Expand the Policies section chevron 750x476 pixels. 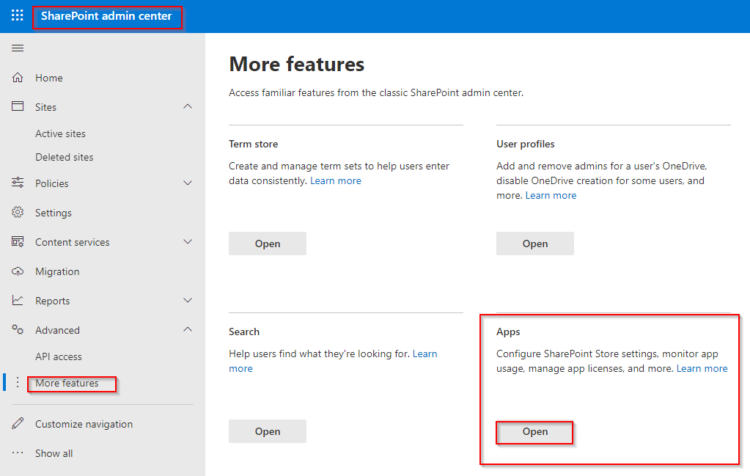[188, 183]
